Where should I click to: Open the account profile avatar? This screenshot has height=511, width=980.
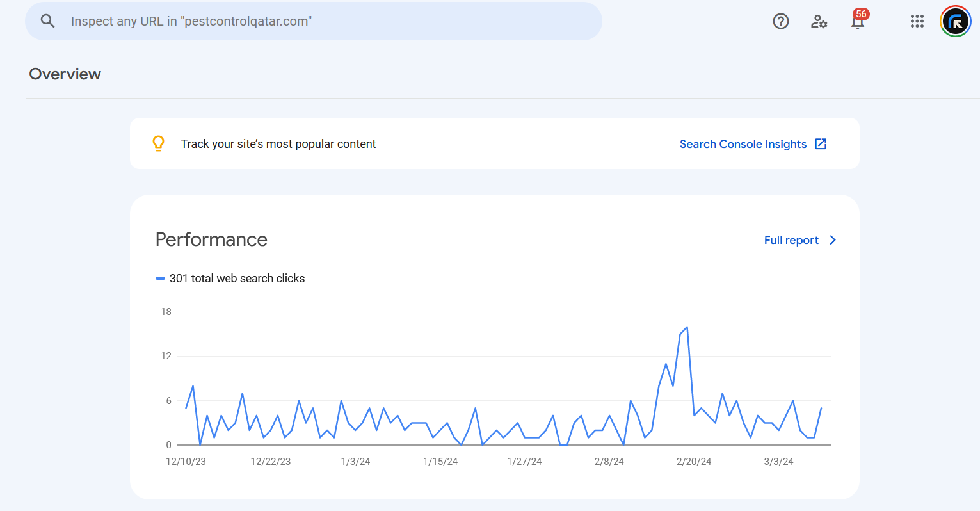955,21
